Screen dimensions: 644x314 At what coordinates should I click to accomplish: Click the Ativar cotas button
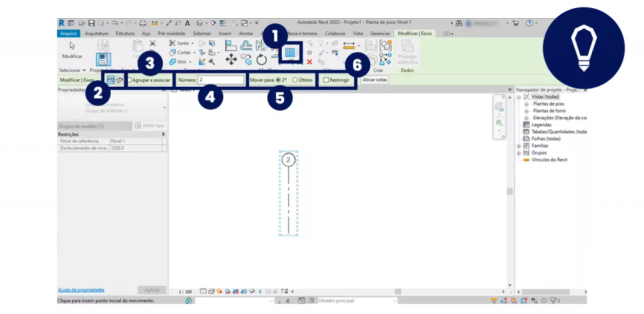pyautogui.click(x=375, y=80)
